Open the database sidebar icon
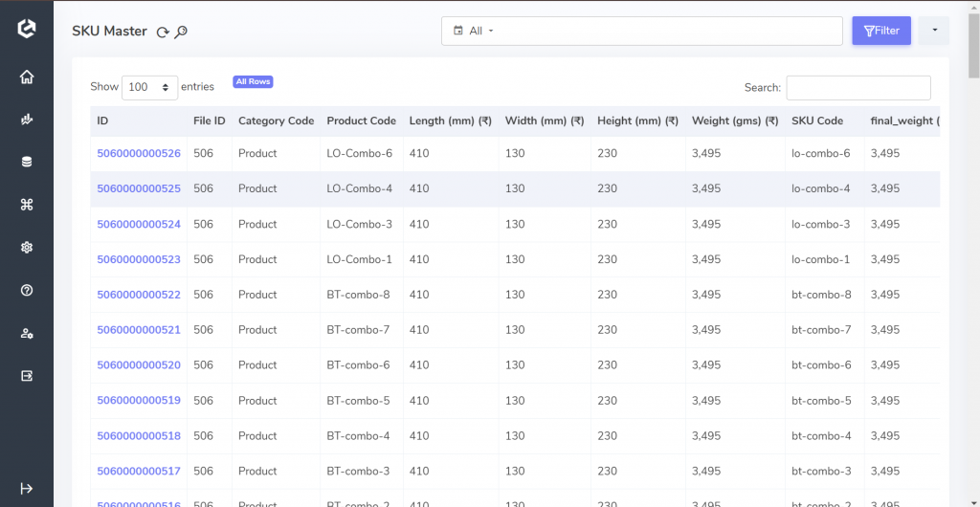 pyautogui.click(x=26, y=163)
